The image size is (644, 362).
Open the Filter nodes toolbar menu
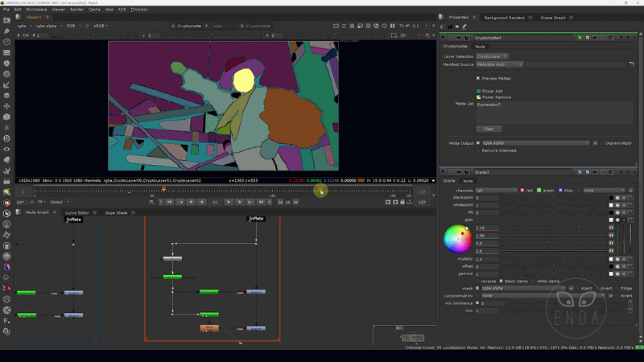(6, 74)
